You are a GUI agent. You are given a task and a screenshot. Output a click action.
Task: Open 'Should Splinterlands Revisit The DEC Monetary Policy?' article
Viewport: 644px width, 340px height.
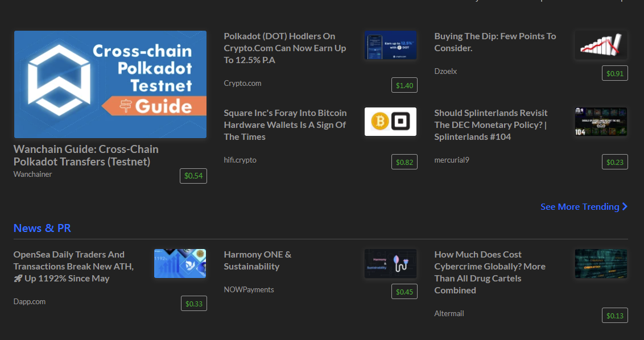click(x=491, y=125)
